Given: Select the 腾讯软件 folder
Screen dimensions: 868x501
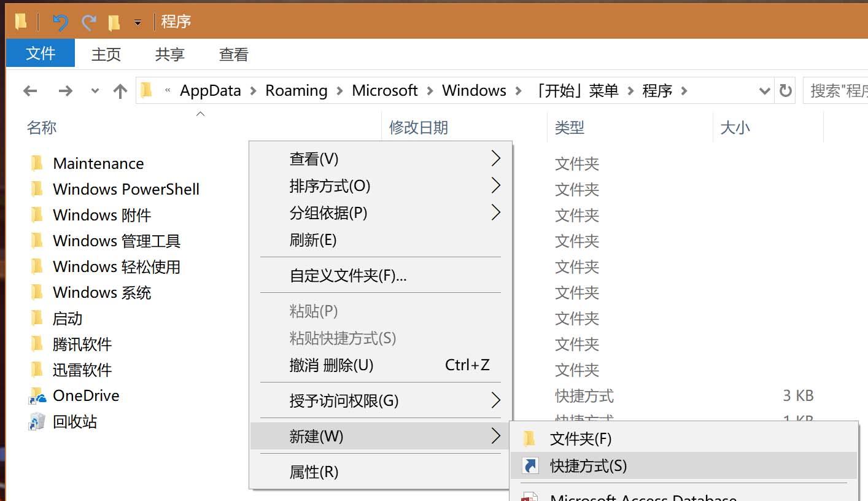Looking at the screenshot, I should tap(82, 344).
